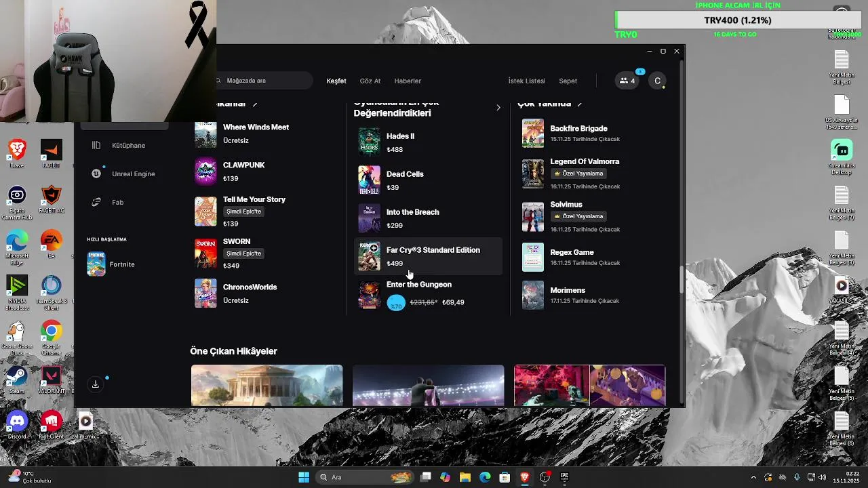Click the Epic launcher vertical scrollbar
The height and width of the screenshot is (488, 868).
point(682,280)
